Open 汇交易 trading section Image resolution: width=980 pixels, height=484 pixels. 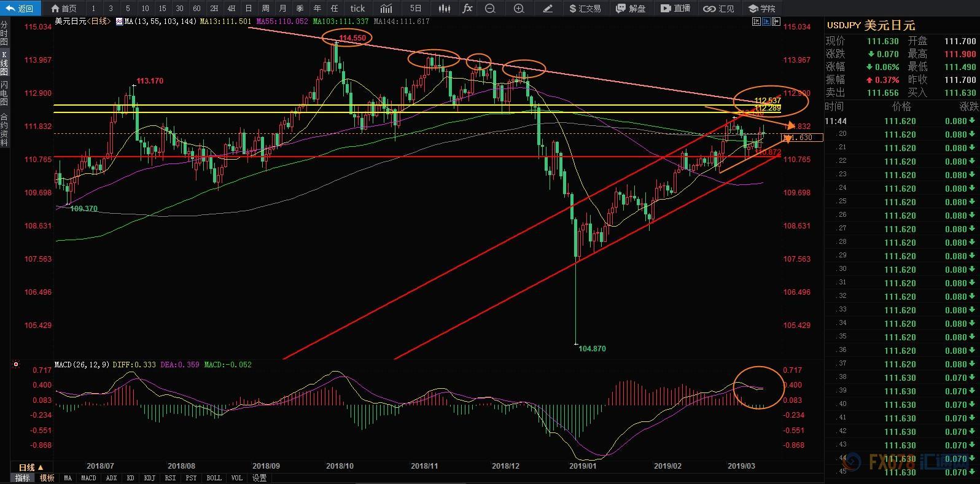pos(585,8)
